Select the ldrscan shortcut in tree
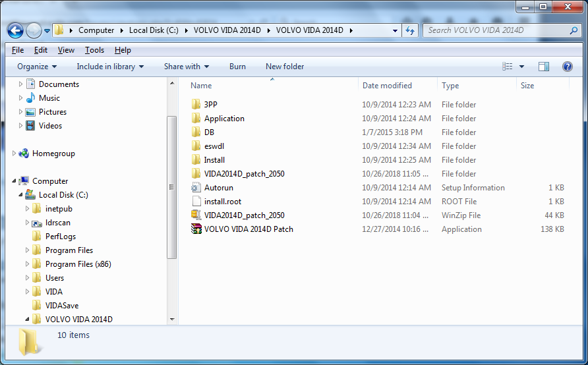 pos(58,223)
